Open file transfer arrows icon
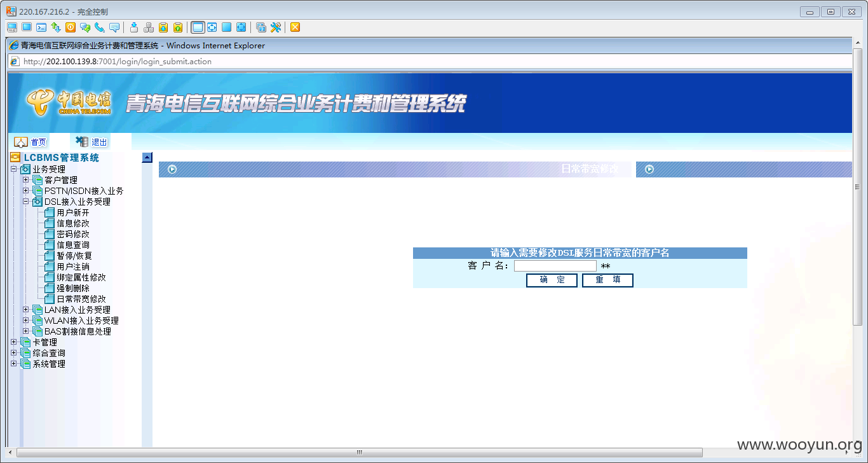Screen dimensions: 868x463 tap(56, 27)
